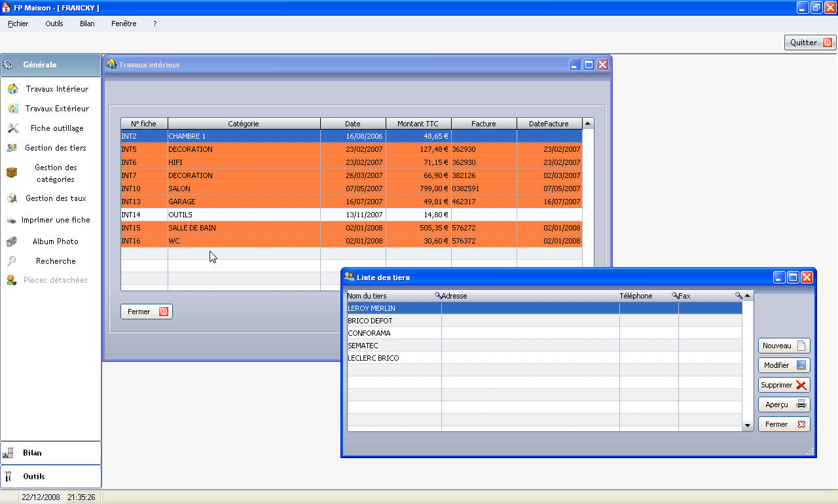Open Travaux Intérieur from the sidebar
This screenshot has height=504, width=838.
pyautogui.click(x=56, y=89)
